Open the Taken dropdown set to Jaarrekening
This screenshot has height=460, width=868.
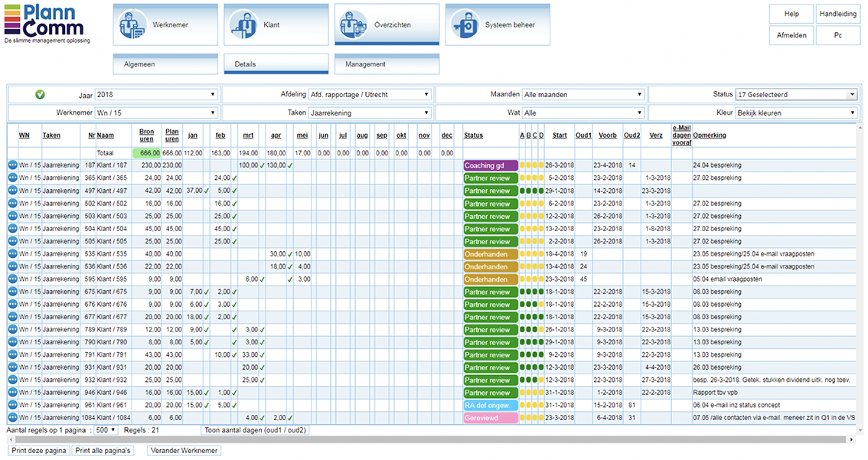[370, 113]
